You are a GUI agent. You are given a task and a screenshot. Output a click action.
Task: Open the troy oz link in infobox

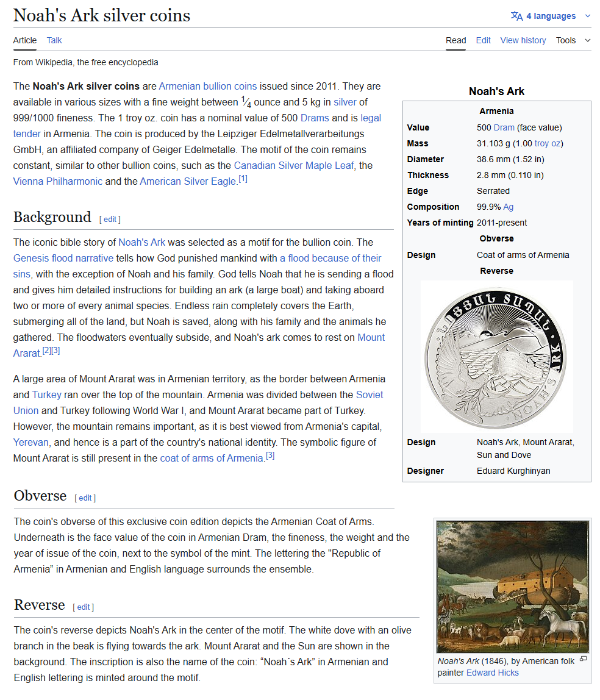pos(548,144)
